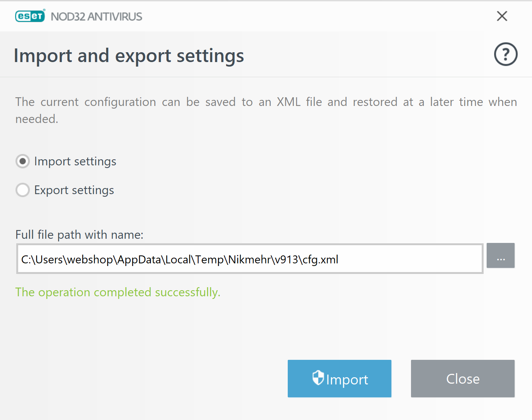Click the full file path input field
532x420 pixels.
coord(250,259)
